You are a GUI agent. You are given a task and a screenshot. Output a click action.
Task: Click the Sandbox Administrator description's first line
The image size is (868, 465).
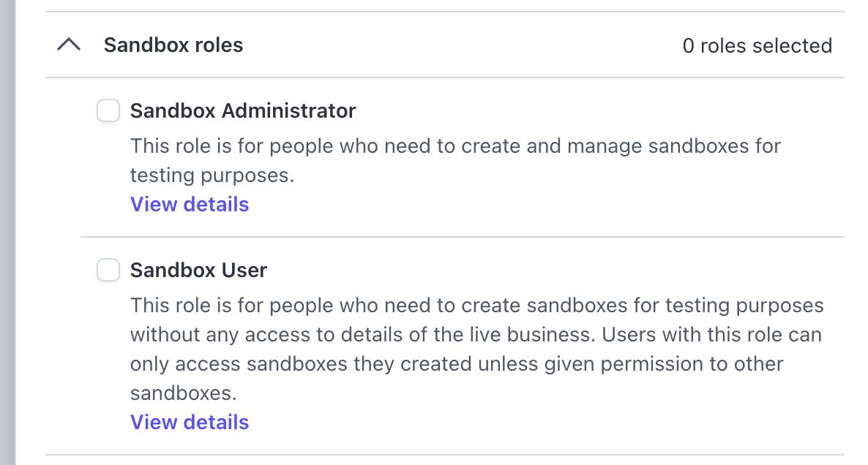click(x=455, y=146)
